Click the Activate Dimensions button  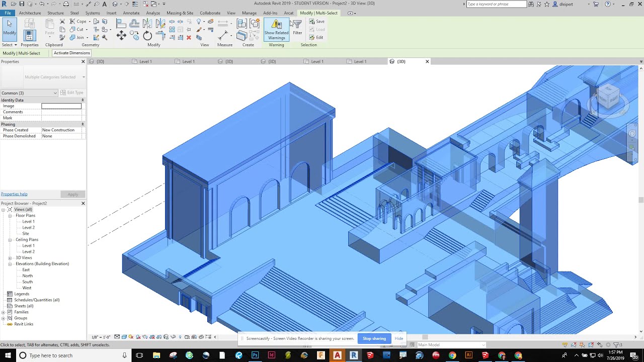click(72, 53)
